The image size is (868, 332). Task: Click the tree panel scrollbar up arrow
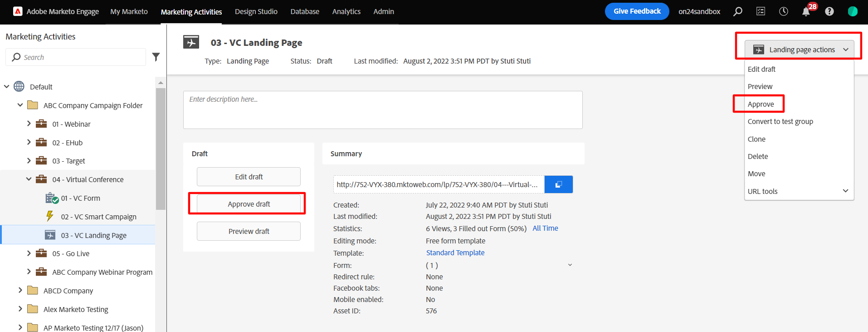(x=161, y=83)
